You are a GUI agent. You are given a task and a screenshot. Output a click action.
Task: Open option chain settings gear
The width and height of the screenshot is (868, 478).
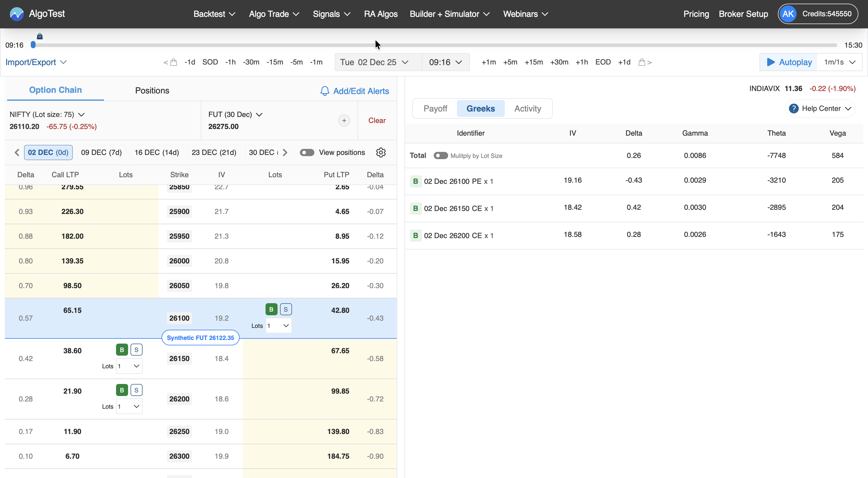pos(381,153)
